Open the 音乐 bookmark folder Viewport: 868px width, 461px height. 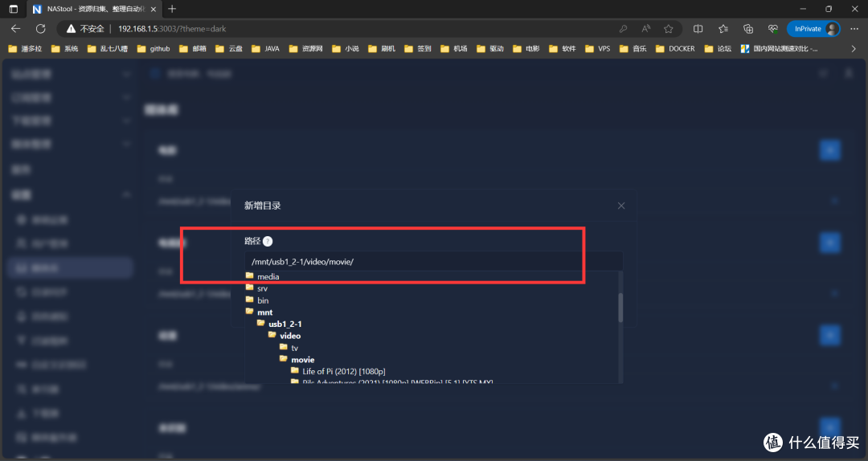tap(633, 49)
